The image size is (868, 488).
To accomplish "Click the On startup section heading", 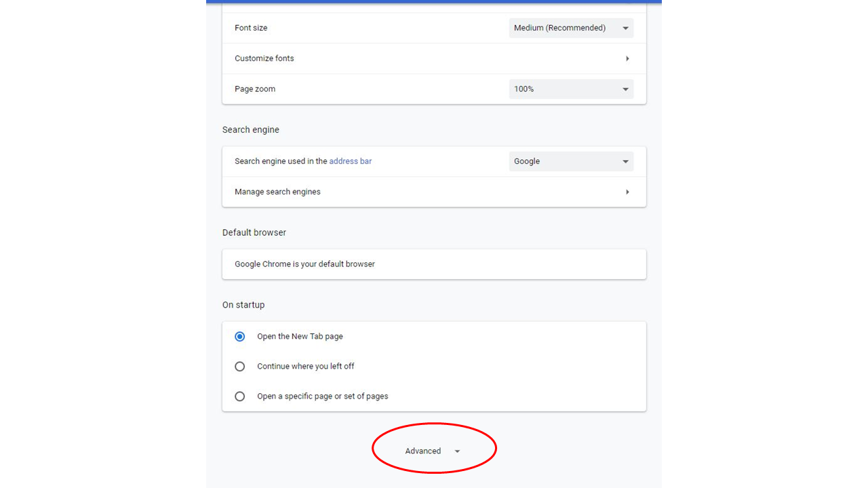I will tap(243, 305).
